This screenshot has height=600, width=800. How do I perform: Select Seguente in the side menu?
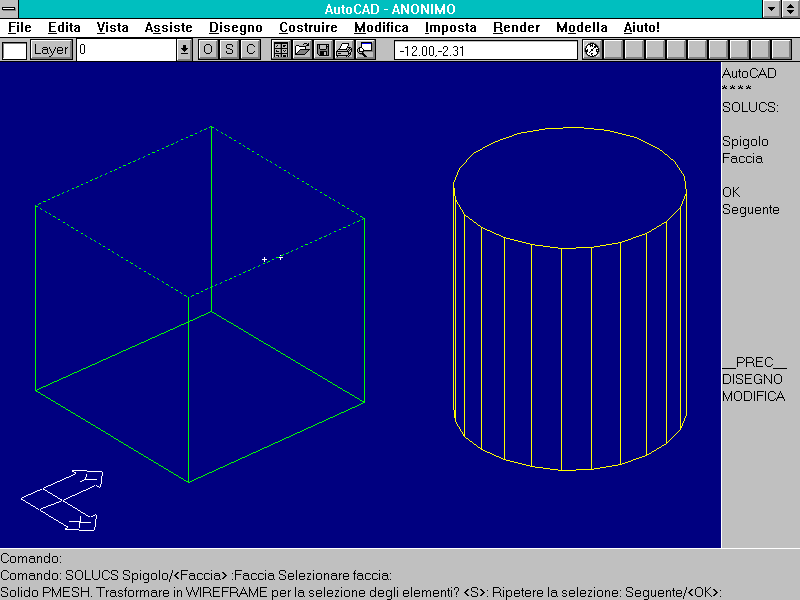pos(751,210)
